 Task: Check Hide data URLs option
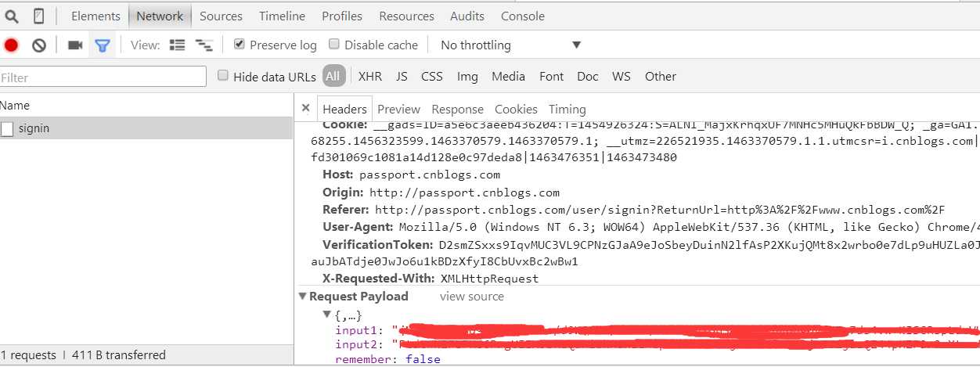pyautogui.click(x=223, y=76)
